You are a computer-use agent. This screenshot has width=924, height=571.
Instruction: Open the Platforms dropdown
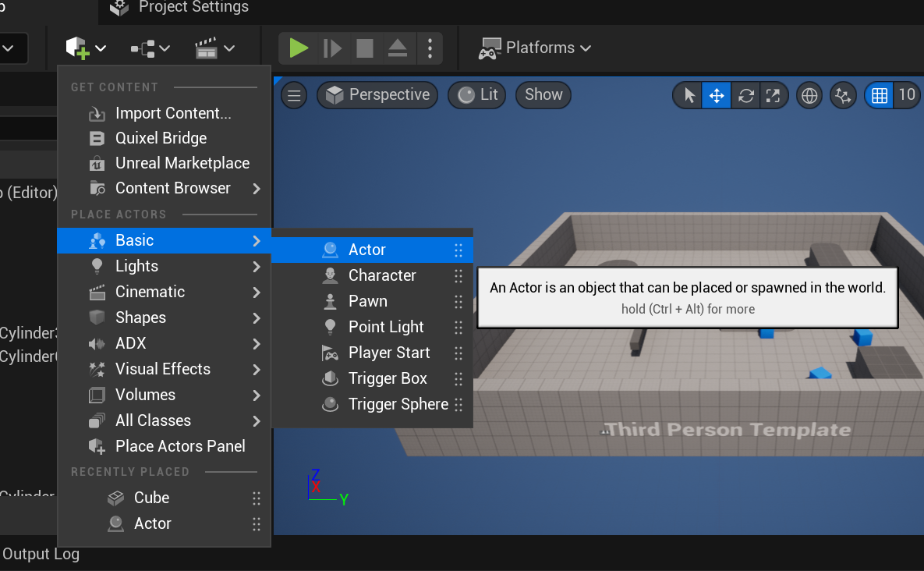(535, 48)
